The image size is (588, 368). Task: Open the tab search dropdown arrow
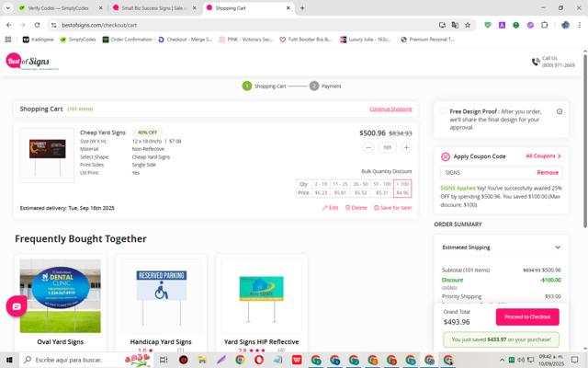7,8
